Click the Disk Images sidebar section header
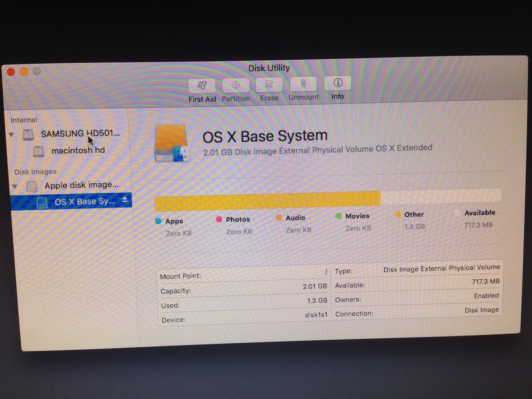 pyautogui.click(x=35, y=172)
